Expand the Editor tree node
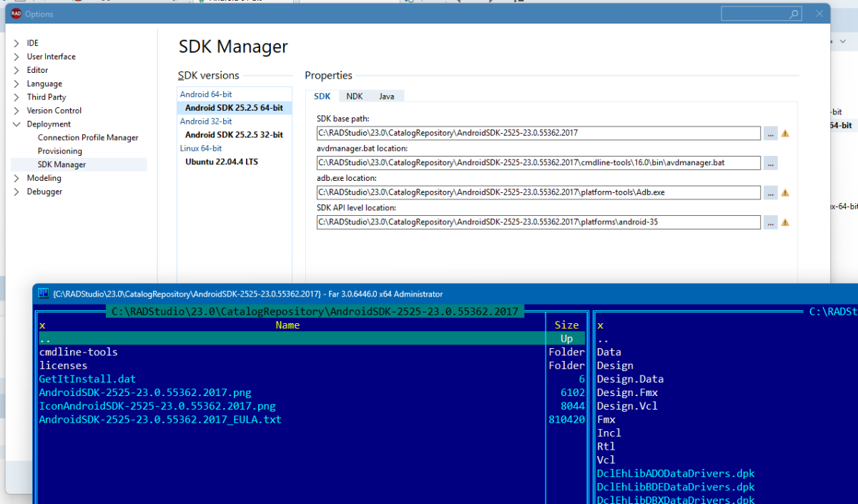The image size is (858, 504). tap(16, 70)
